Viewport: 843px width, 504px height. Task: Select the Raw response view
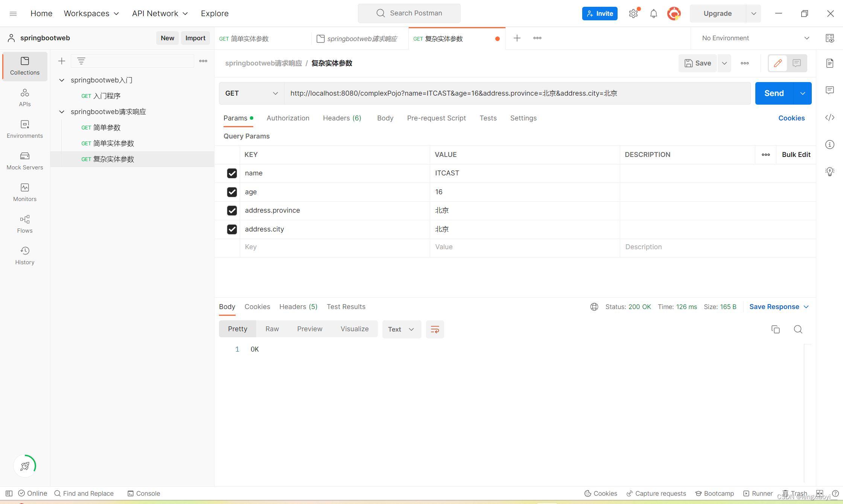pos(272,329)
